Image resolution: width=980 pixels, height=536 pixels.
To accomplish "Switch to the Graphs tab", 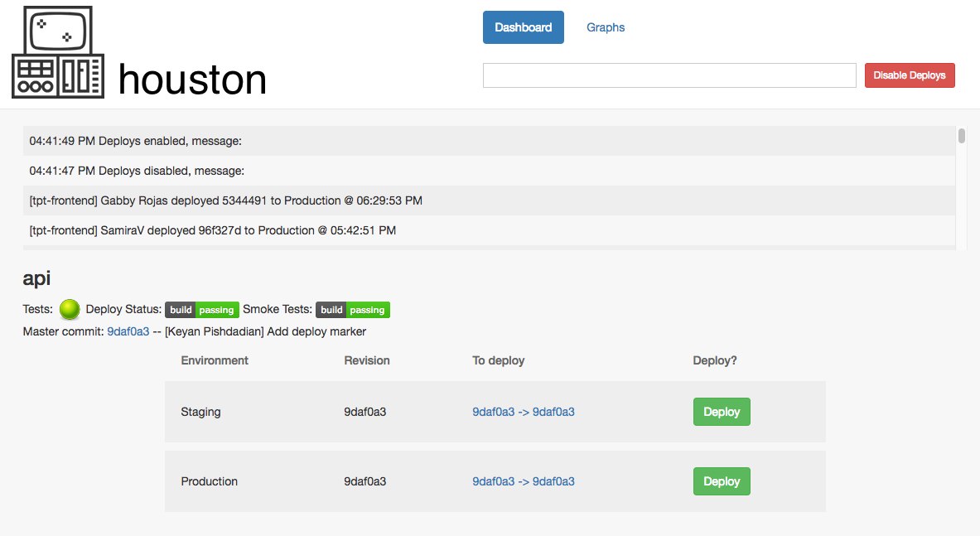I will coord(606,27).
